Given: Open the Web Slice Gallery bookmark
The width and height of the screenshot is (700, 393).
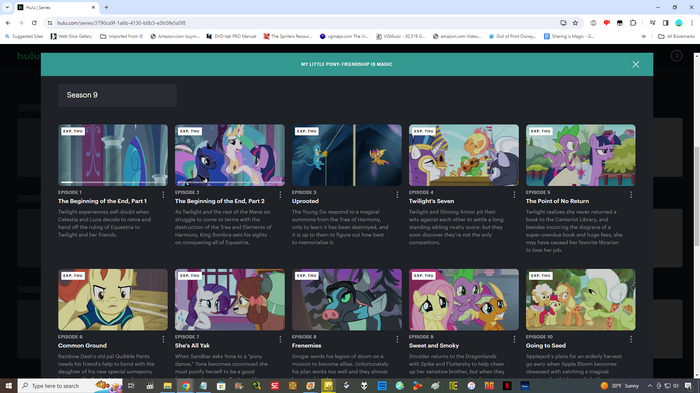Looking at the screenshot, I should (x=71, y=36).
